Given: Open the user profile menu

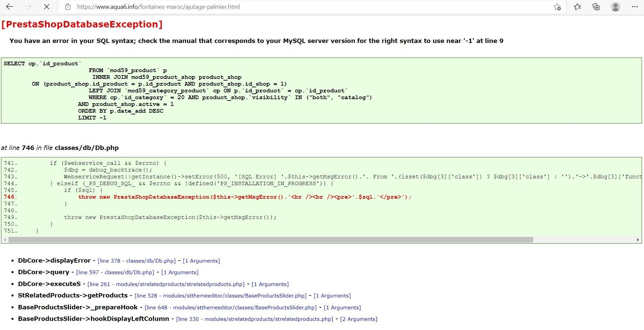Looking at the screenshot, I should tap(616, 7).
